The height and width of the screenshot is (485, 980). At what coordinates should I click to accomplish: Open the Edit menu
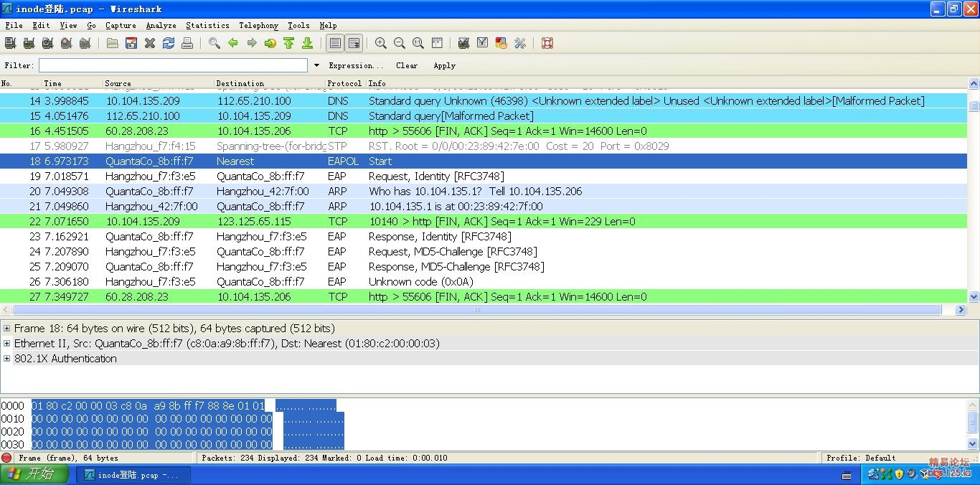(42, 25)
